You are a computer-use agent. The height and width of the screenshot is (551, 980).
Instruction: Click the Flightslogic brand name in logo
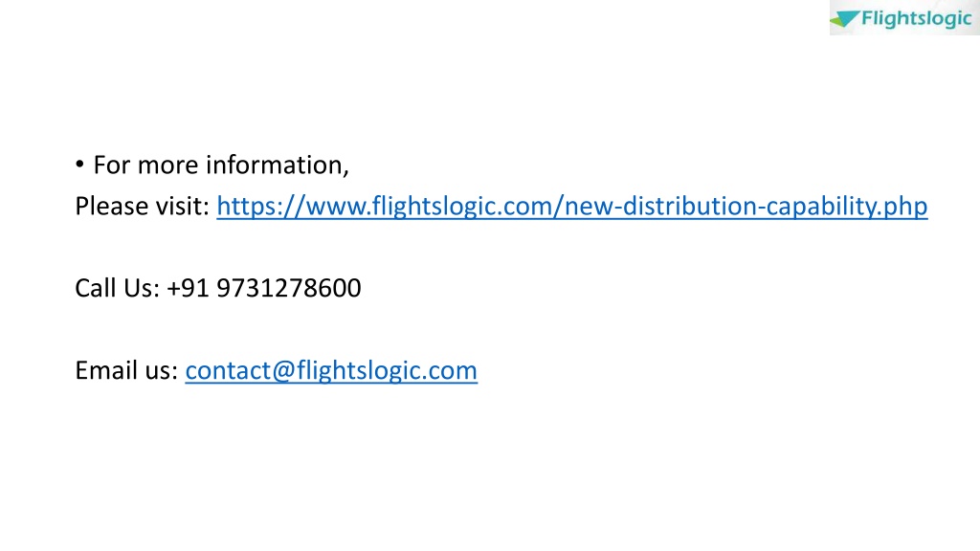pos(916,19)
